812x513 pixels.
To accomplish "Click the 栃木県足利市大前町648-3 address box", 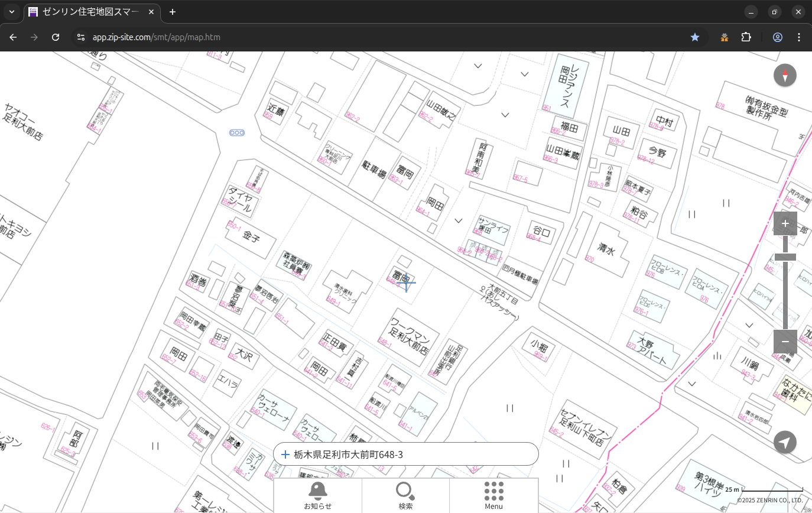I will tap(405, 454).
